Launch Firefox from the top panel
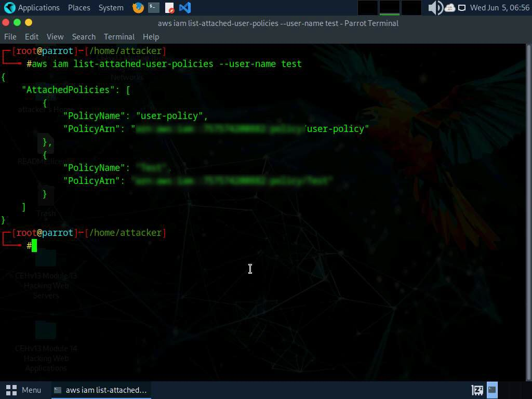Image resolution: width=532 pixels, height=399 pixels. (138, 8)
